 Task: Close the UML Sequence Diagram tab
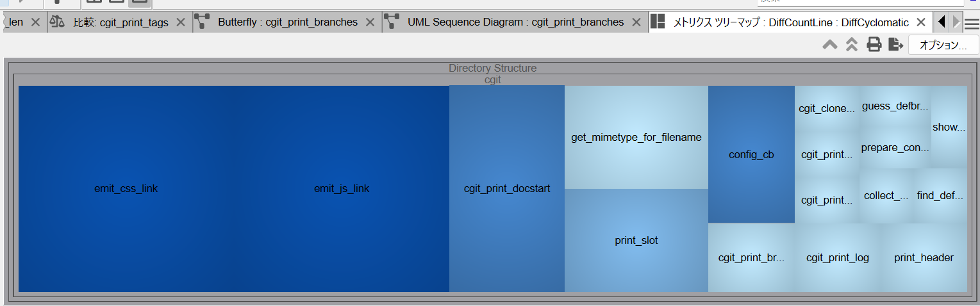(x=636, y=22)
